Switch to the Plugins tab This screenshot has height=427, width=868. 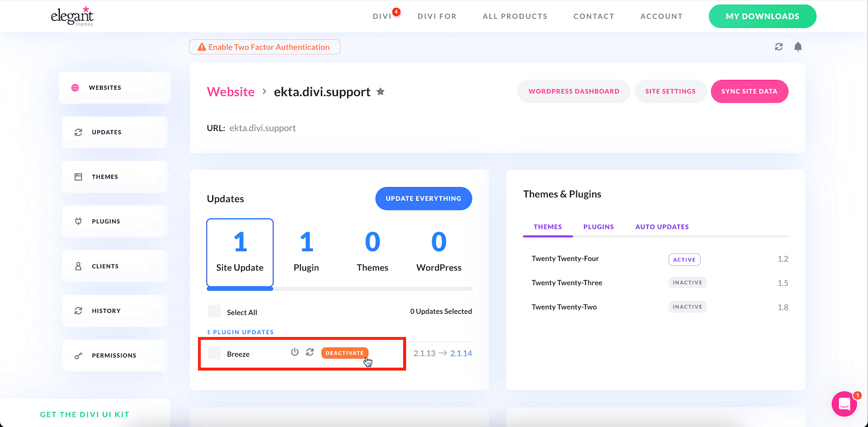(598, 227)
